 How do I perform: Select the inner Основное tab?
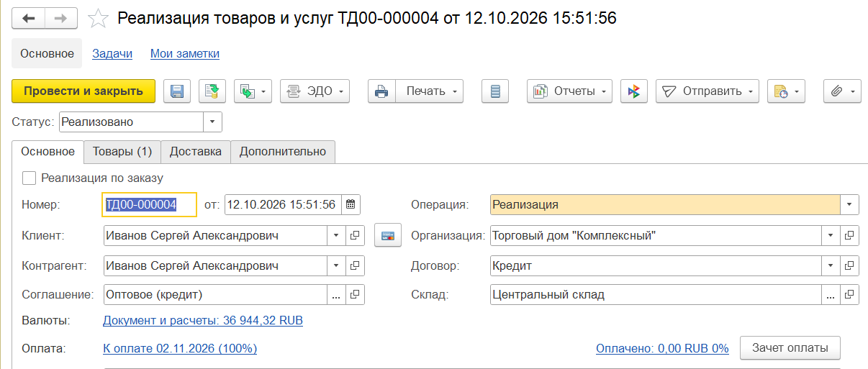[48, 152]
